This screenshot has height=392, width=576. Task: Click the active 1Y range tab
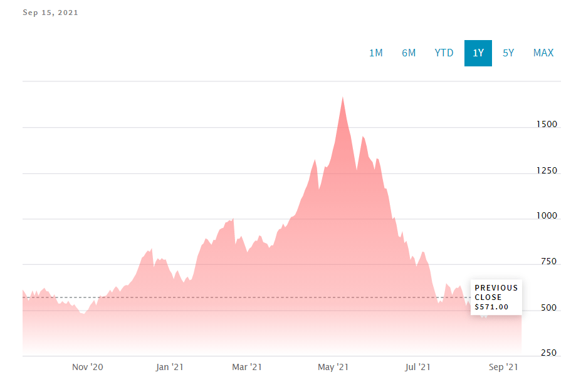[478, 53]
